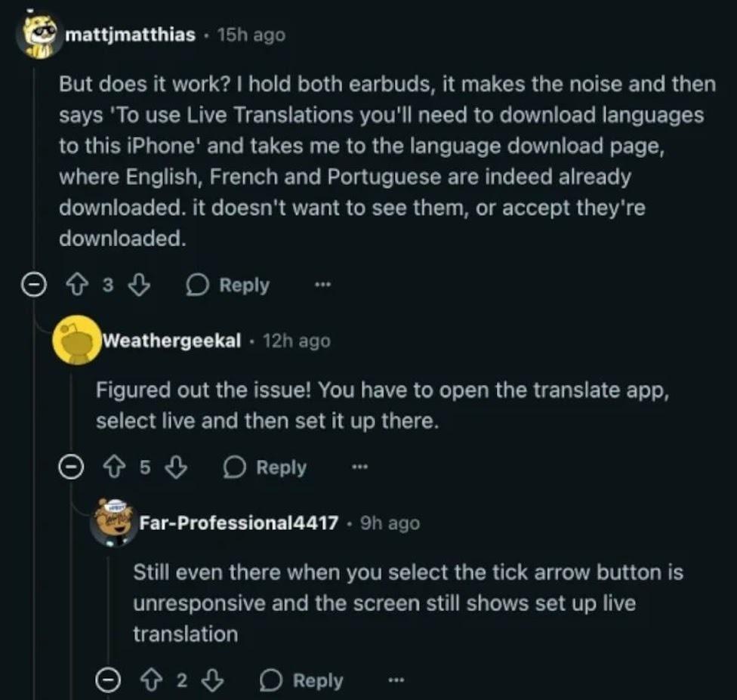Downvote Far-Professional4417's comment
The image size is (737, 700).
click(212, 680)
